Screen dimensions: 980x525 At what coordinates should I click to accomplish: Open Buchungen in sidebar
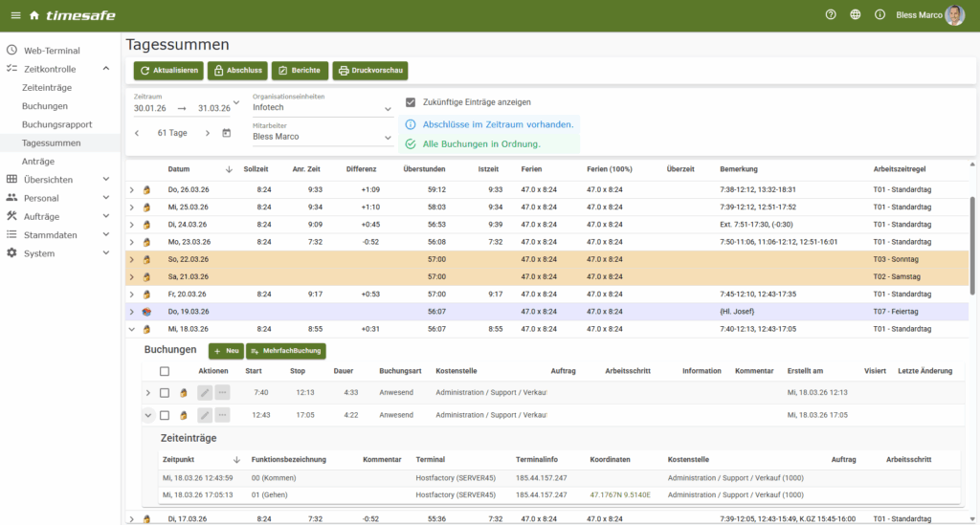click(x=45, y=106)
